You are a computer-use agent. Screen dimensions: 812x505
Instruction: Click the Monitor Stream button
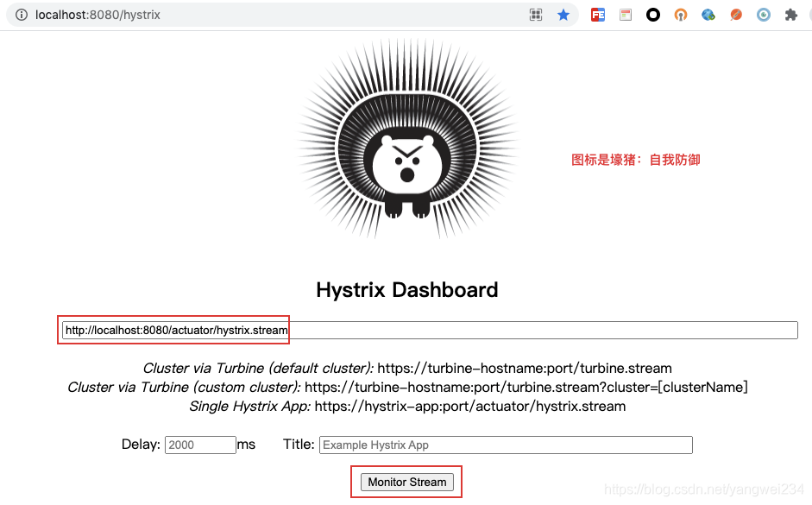(407, 483)
